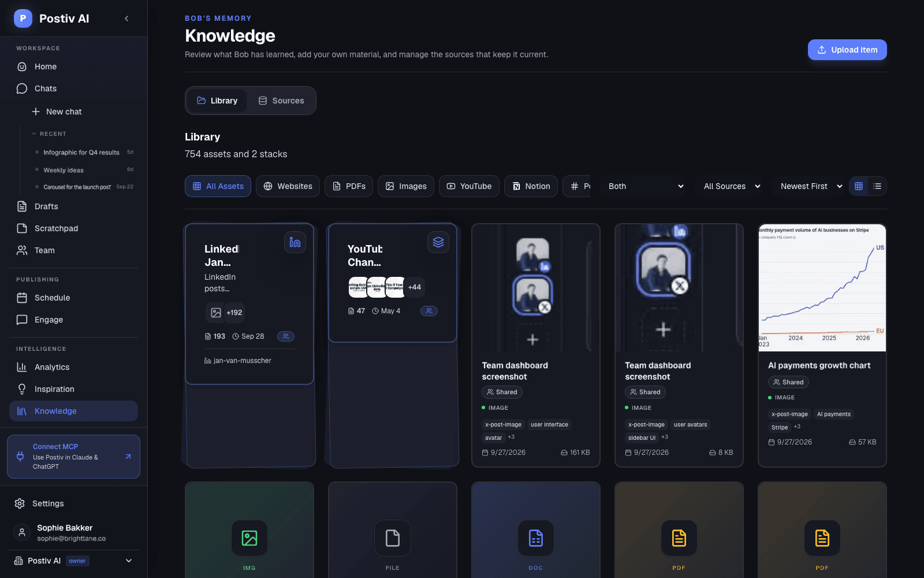Filter library by Notion
This screenshot has height=578, width=924.
531,186
